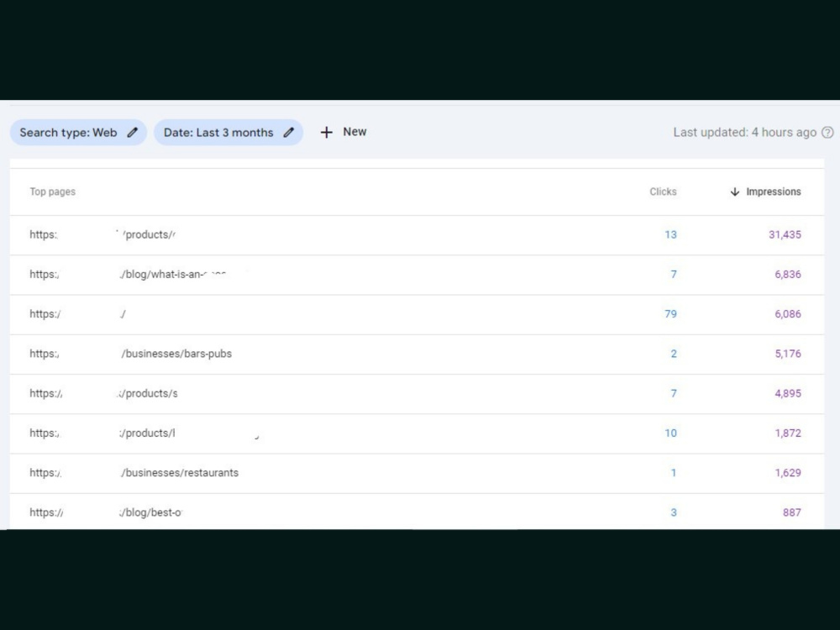Sort by the Clicks column header
840x630 pixels.
pyautogui.click(x=664, y=192)
